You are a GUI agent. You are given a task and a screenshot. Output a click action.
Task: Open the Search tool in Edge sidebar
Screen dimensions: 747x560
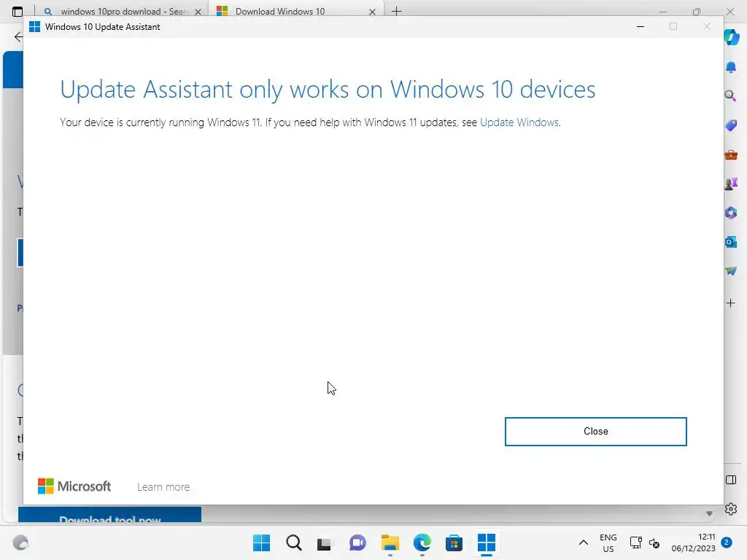pyautogui.click(x=730, y=96)
